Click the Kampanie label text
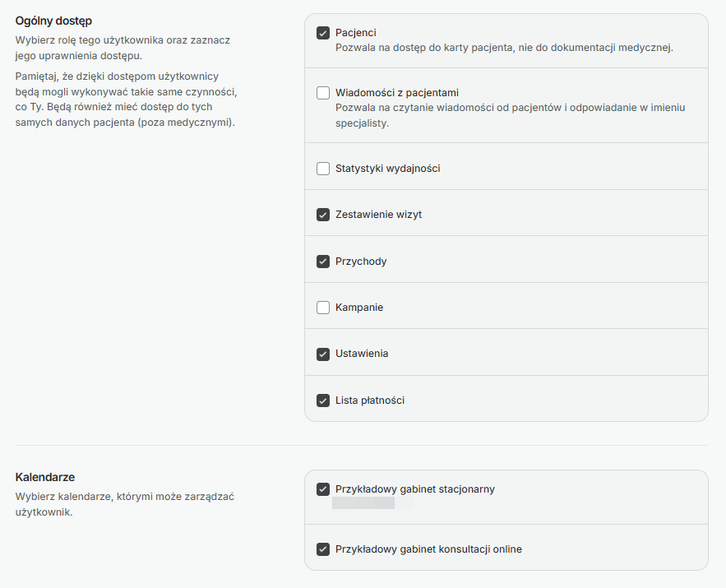The height and width of the screenshot is (588, 726). coord(358,308)
